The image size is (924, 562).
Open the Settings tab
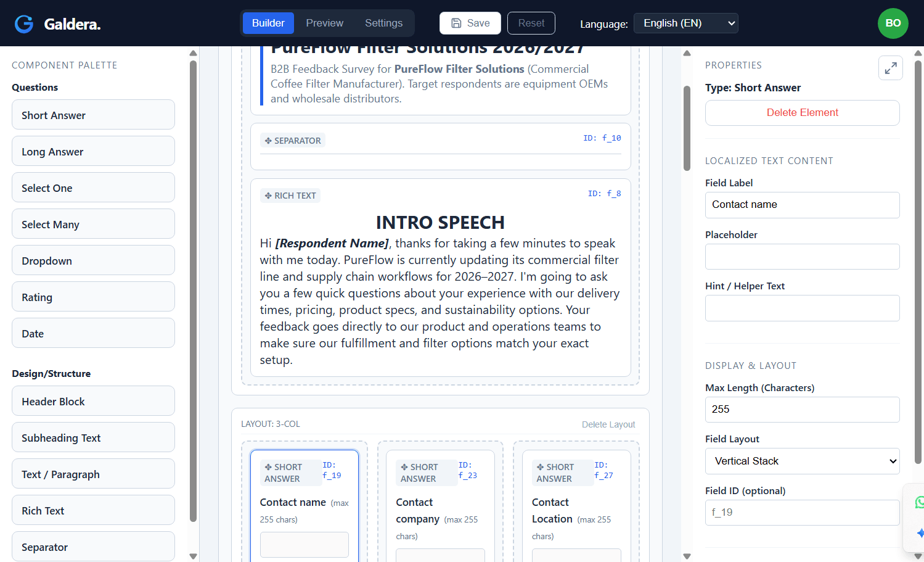[x=383, y=23]
